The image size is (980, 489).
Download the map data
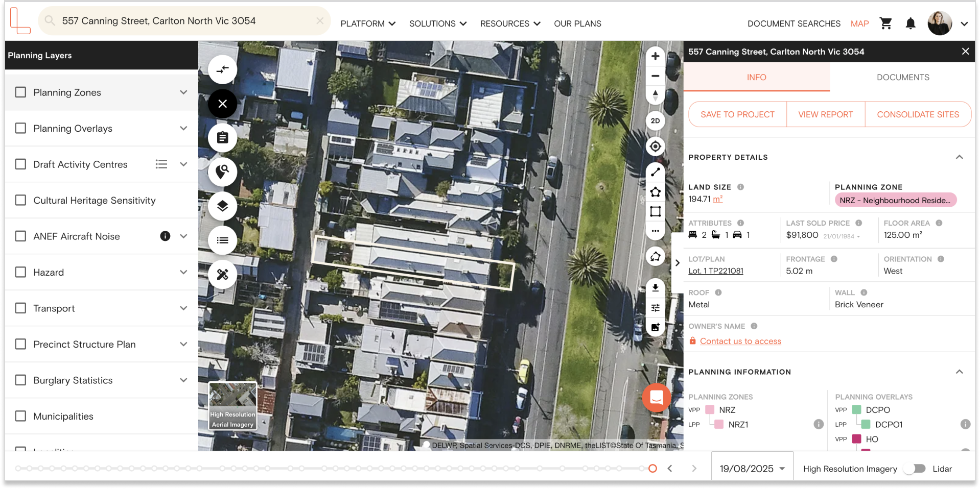tap(655, 288)
